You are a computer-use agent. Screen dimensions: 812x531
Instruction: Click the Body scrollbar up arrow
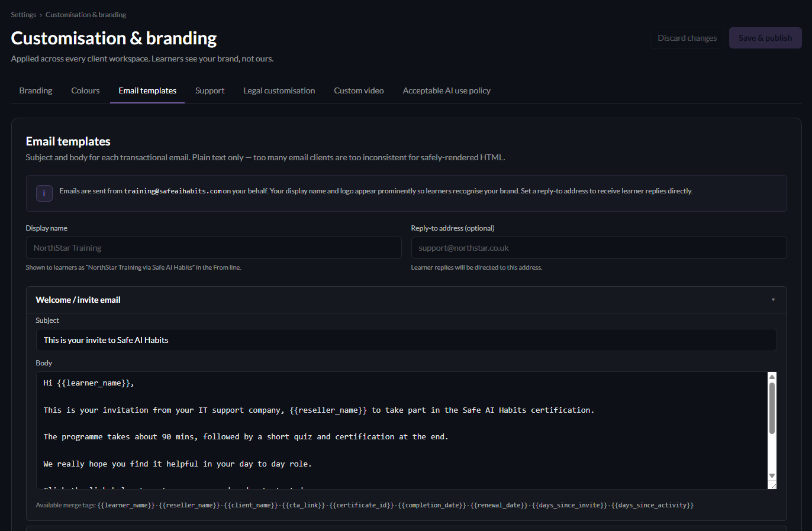pyautogui.click(x=772, y=377)
